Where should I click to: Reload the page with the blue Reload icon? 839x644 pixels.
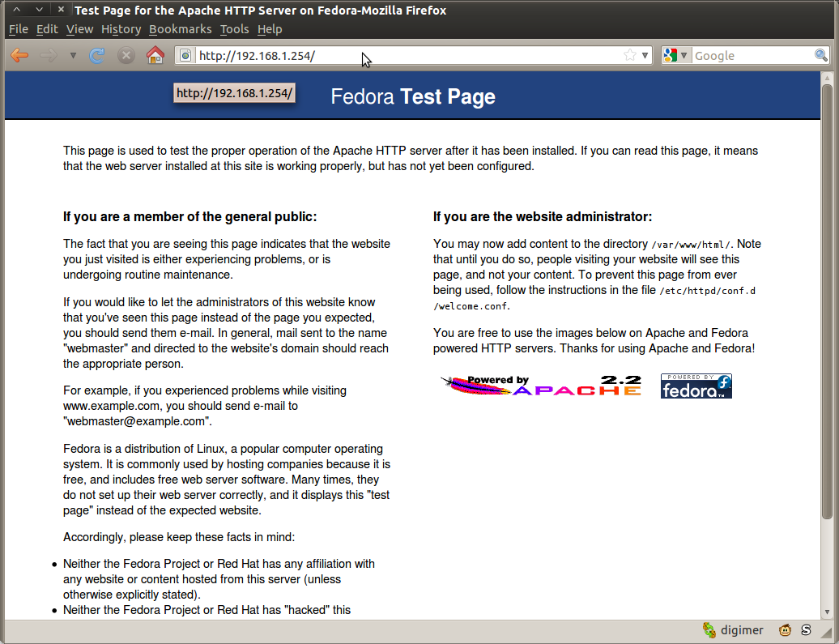pyautogui.click(x=97, y=55)
